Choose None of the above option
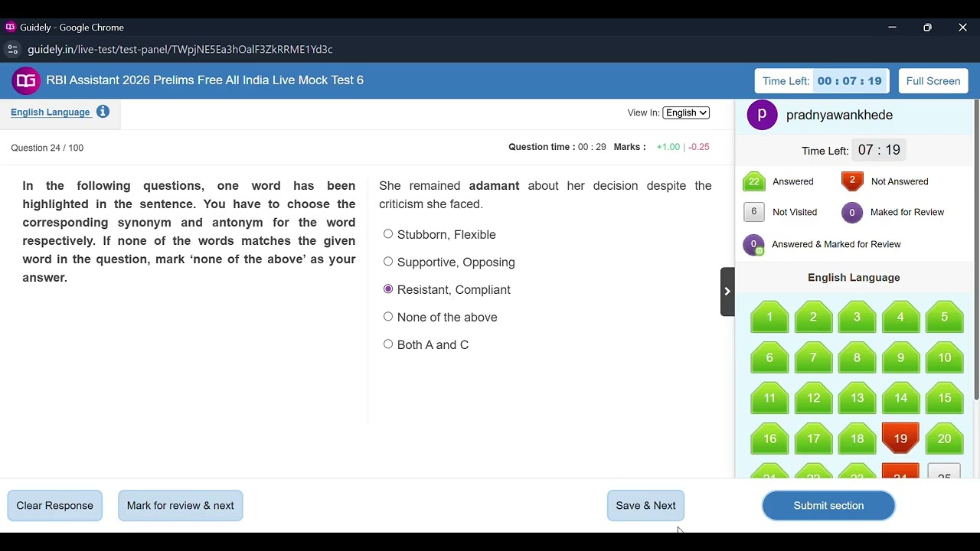 (x=388, y=317)
